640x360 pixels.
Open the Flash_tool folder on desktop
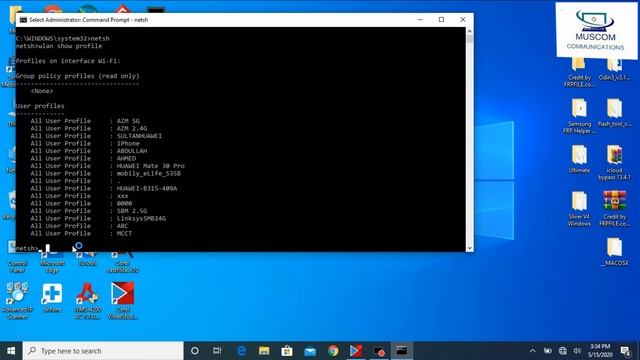tap(614, 113)
